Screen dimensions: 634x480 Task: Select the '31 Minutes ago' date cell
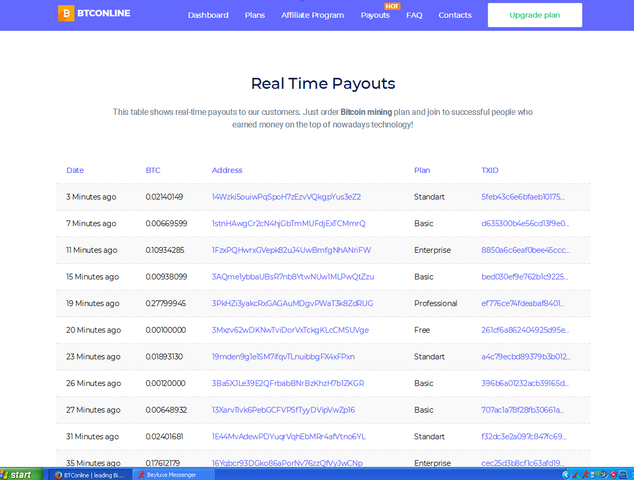(x=92, y=437)
